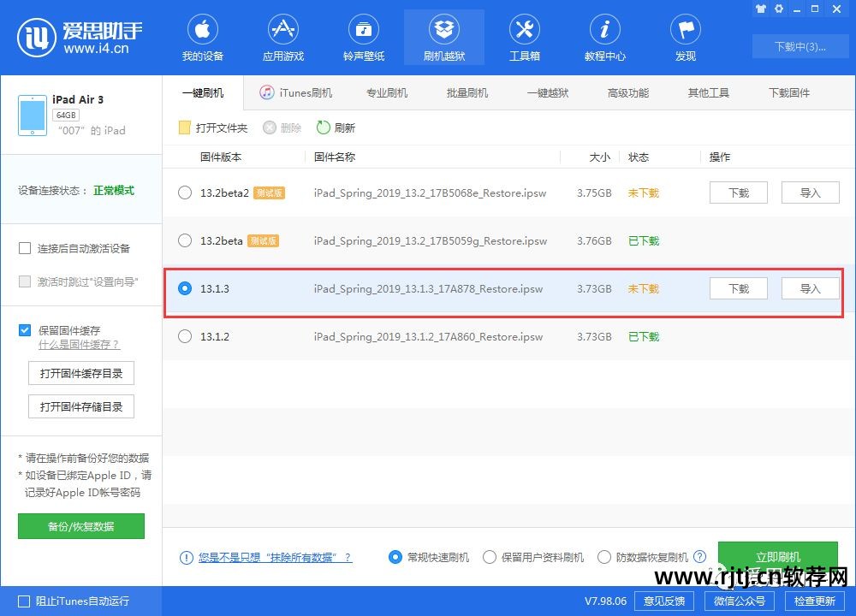Open 铃声壁纸 ringtones and wallpapers section

pyautogui.click(x=364, y=38)
